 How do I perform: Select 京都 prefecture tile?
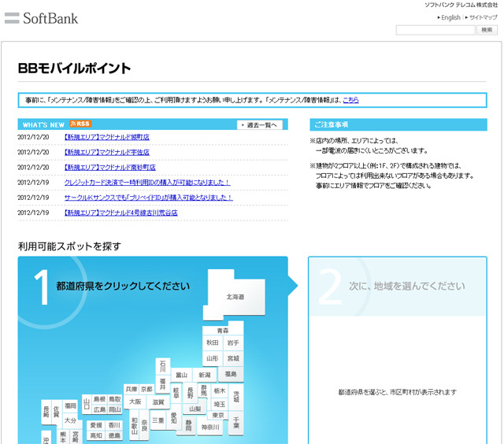(x=146, y=389)
